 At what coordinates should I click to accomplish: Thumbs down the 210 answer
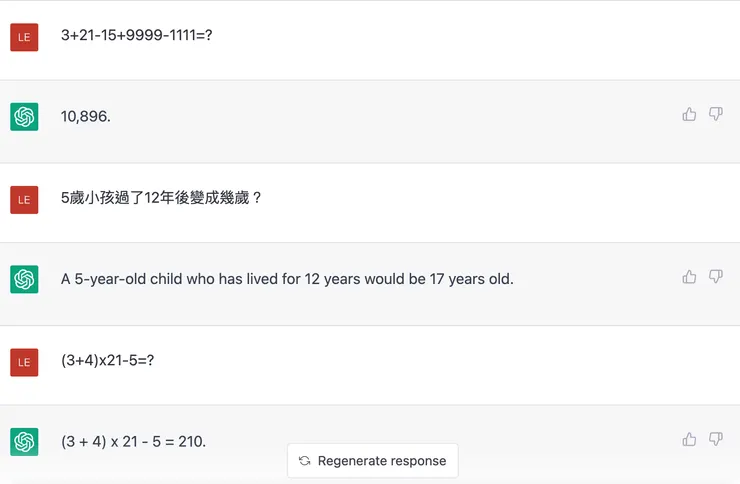coord(715,439)
